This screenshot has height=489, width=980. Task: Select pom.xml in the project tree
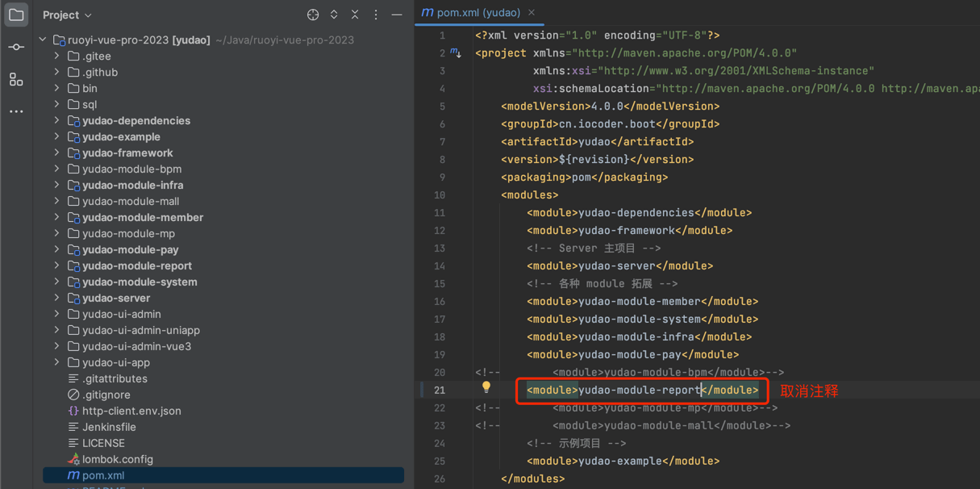(x=102, y=475)
